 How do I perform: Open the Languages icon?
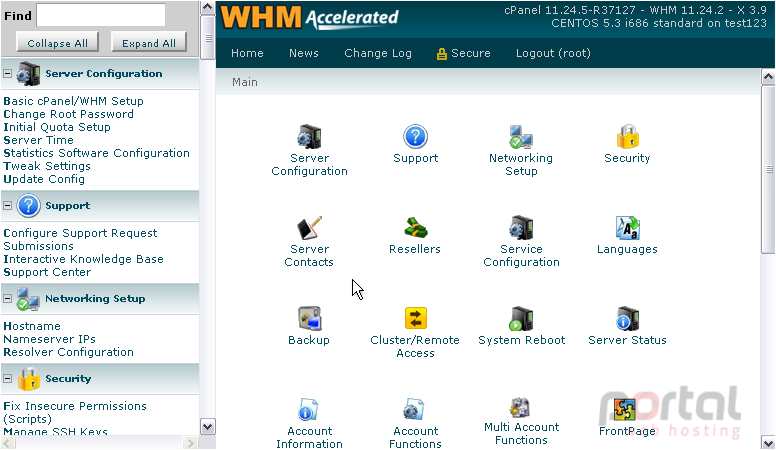628,228
